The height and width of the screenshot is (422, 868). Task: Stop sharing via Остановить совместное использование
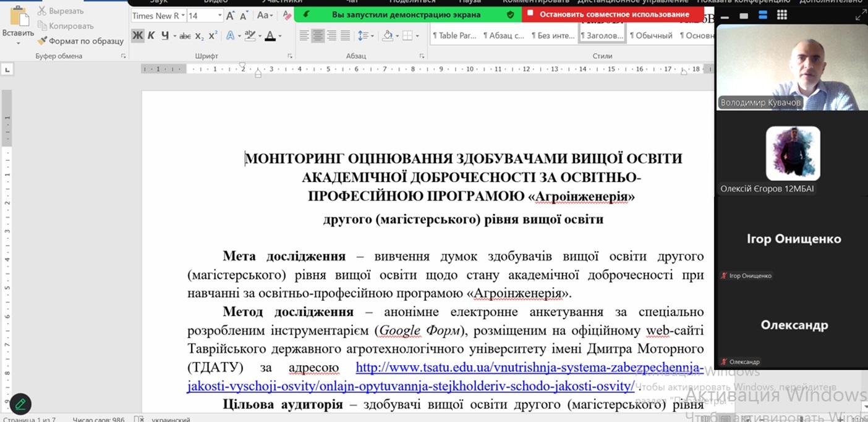pyautogui.click(x=613, y=14)
